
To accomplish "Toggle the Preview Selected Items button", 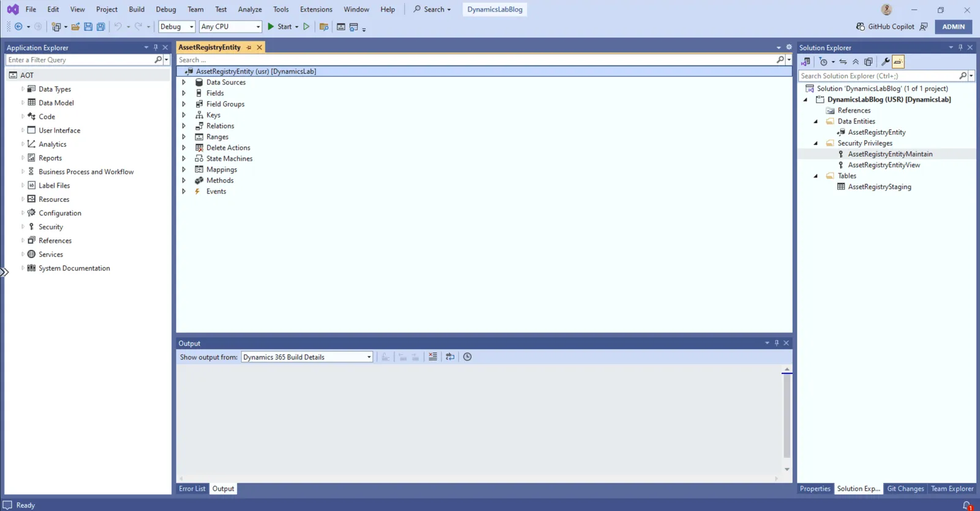I will pyautogui.click(x=898, y=62).
